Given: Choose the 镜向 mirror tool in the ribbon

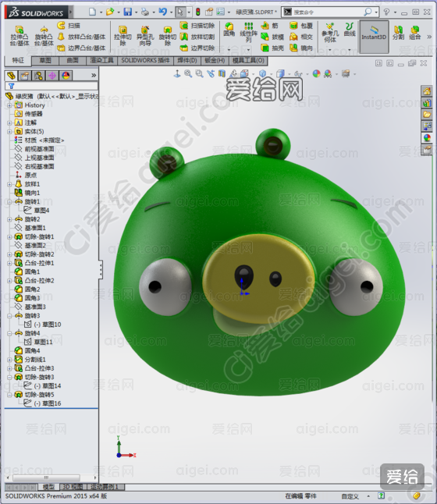Looking at the screenshot, I should [301, 48].
